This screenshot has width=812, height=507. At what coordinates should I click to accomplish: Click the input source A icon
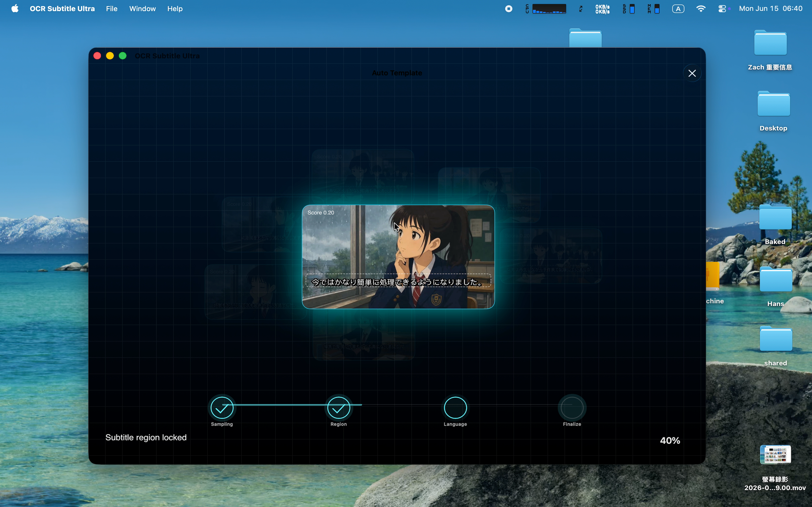point(678,9)
